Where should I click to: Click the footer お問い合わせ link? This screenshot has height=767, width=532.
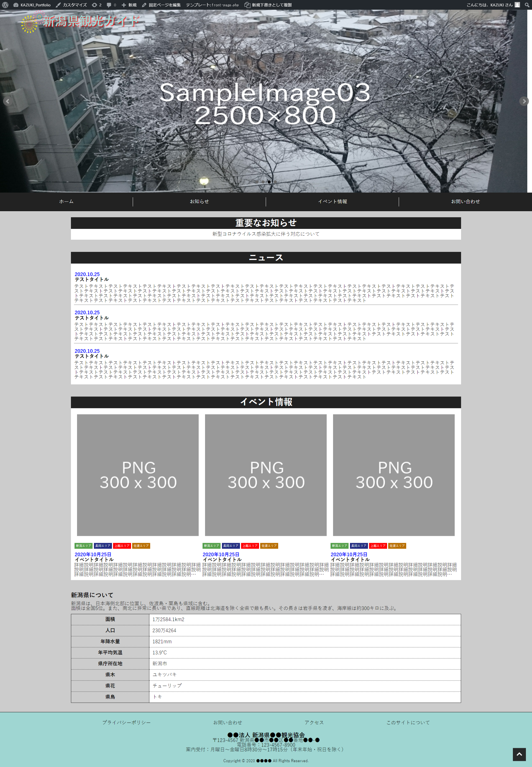228,722
